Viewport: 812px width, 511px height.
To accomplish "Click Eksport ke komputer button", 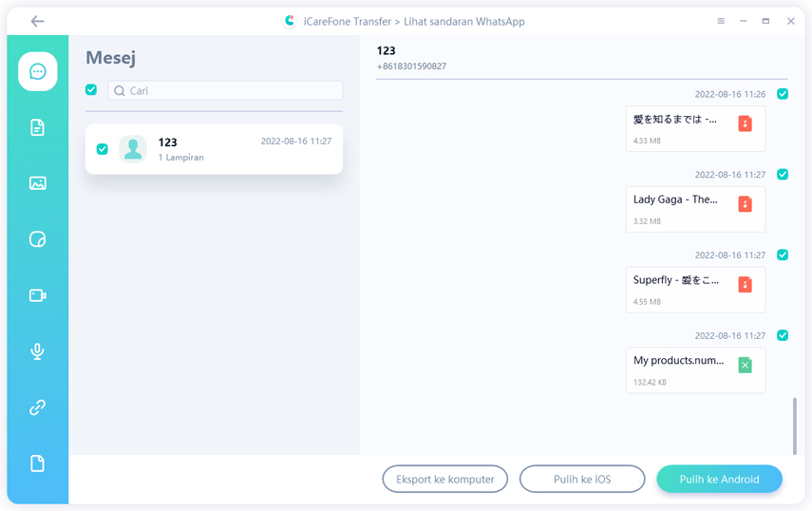I will 444,480.
